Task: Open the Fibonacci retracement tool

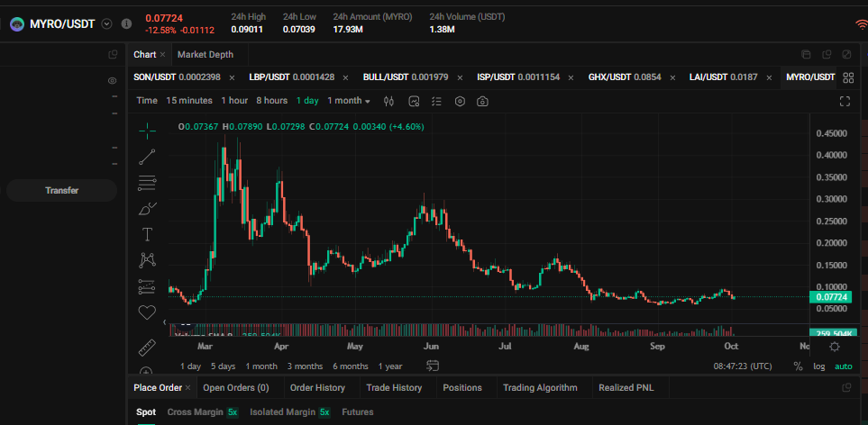Action: pos(147,183)
